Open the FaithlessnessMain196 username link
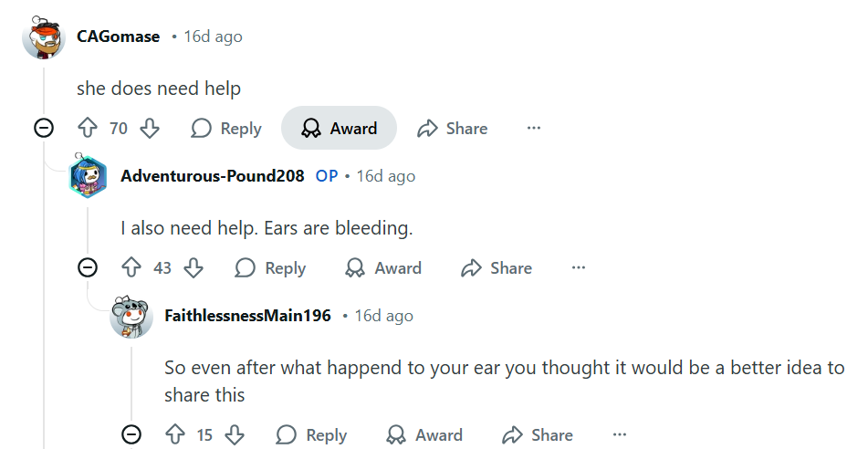The height and width of the screenshot is (449, 868). click(247, 316)
